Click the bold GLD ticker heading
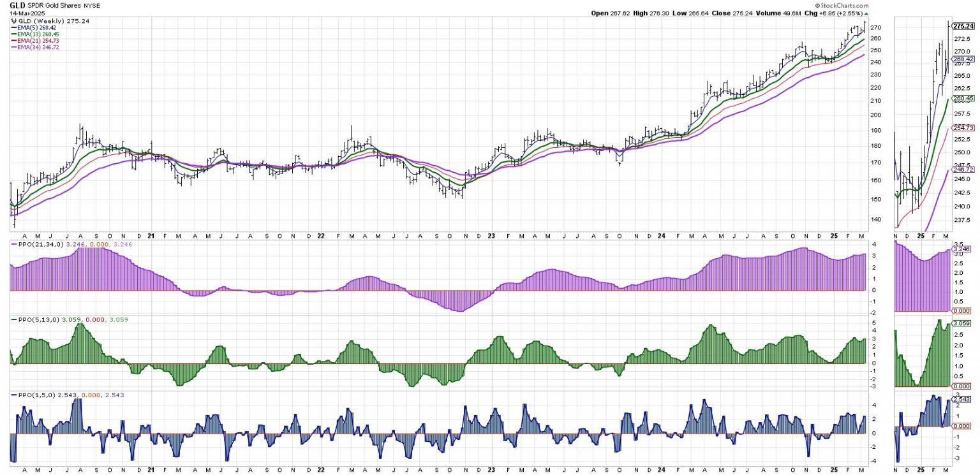 click(x=17, y=4)
